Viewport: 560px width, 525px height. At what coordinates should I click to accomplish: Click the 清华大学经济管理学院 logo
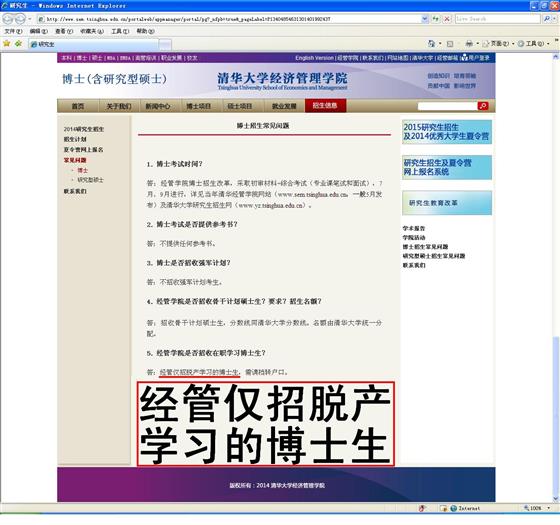point(282,81)
